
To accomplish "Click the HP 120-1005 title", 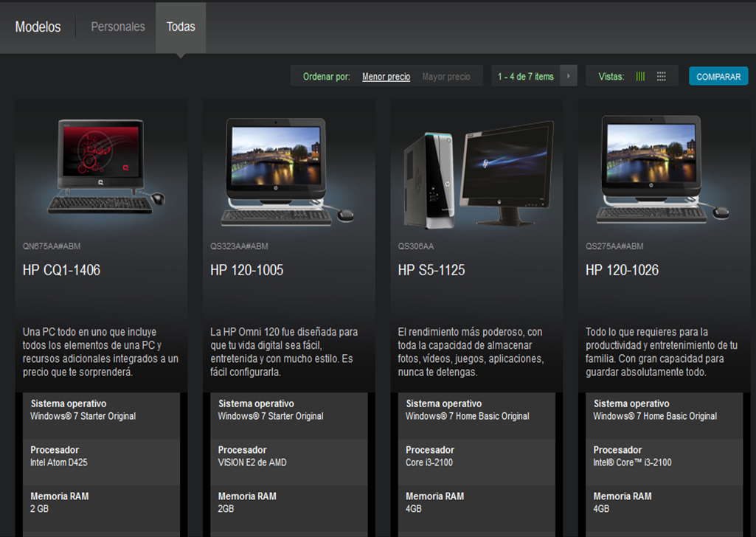I will 246,270.
